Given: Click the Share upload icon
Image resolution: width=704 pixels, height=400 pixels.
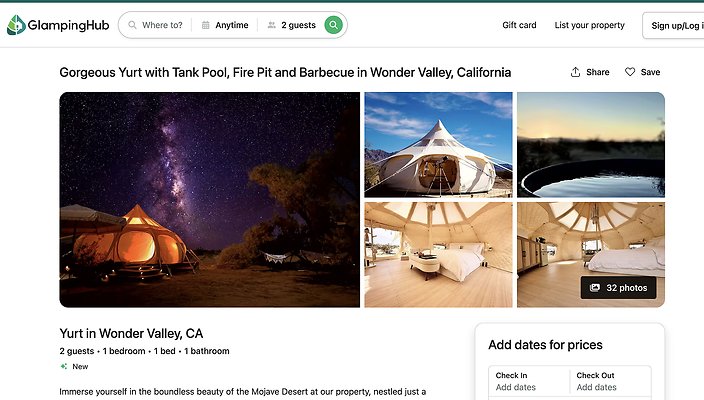Looking at the screenshot, I should click(576, 72).
